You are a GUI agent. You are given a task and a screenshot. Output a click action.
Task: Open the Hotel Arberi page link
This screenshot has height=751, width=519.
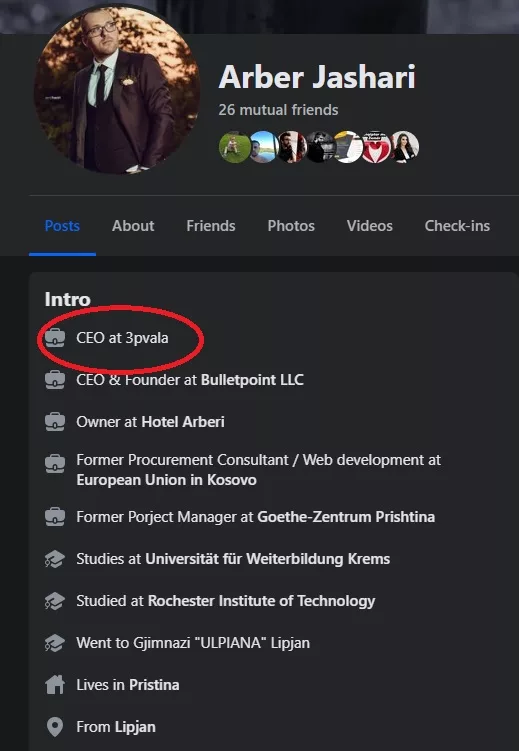tap(183, 422)
